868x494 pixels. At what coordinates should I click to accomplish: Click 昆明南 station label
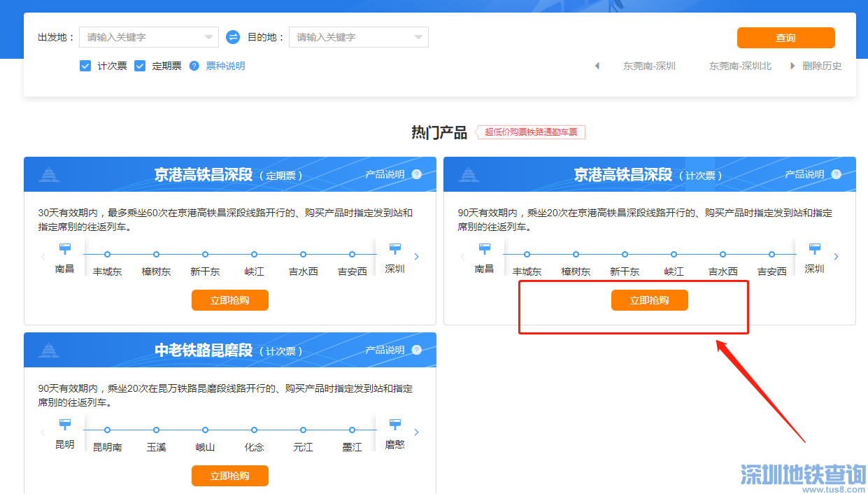coord(108,447)
